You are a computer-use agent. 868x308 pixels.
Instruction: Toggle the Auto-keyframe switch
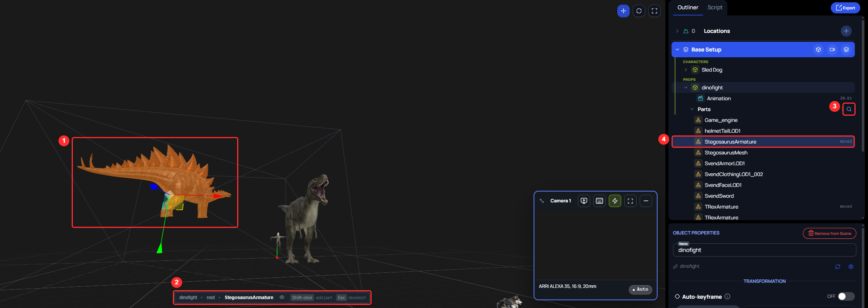(x=846, y=296)
